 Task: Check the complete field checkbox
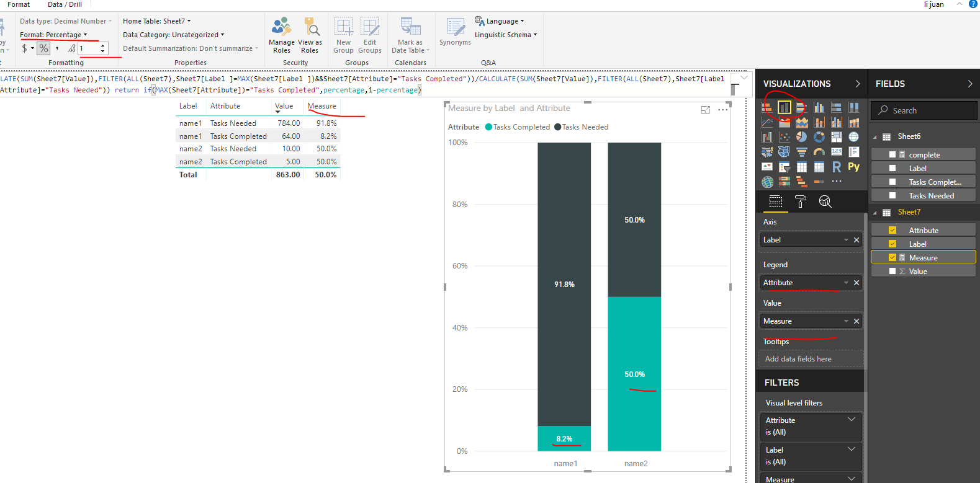tap(892, 155)
